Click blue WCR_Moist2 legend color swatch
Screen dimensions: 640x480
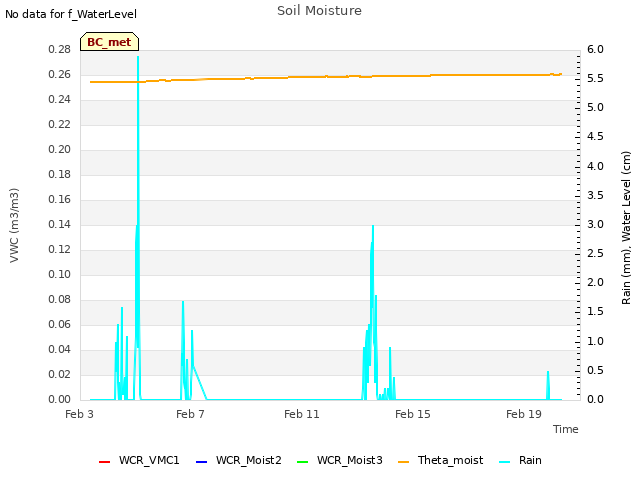[x=202, y=462]
